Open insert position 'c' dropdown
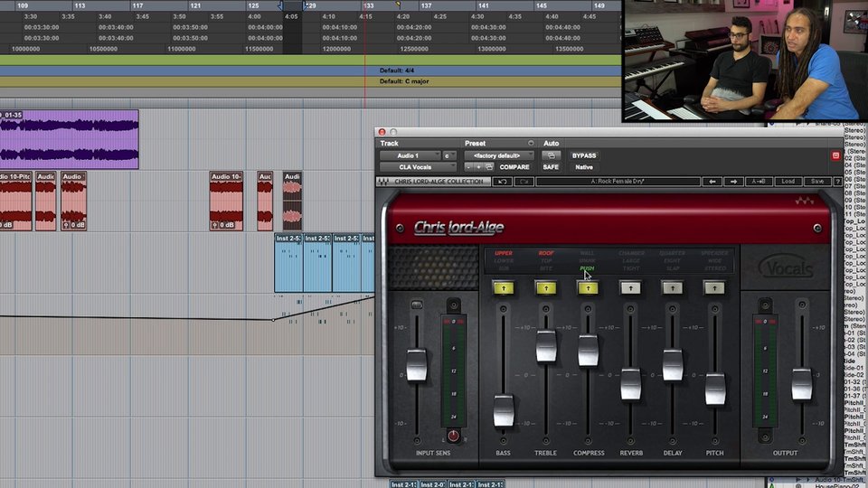868x488 pixels. 449,156
